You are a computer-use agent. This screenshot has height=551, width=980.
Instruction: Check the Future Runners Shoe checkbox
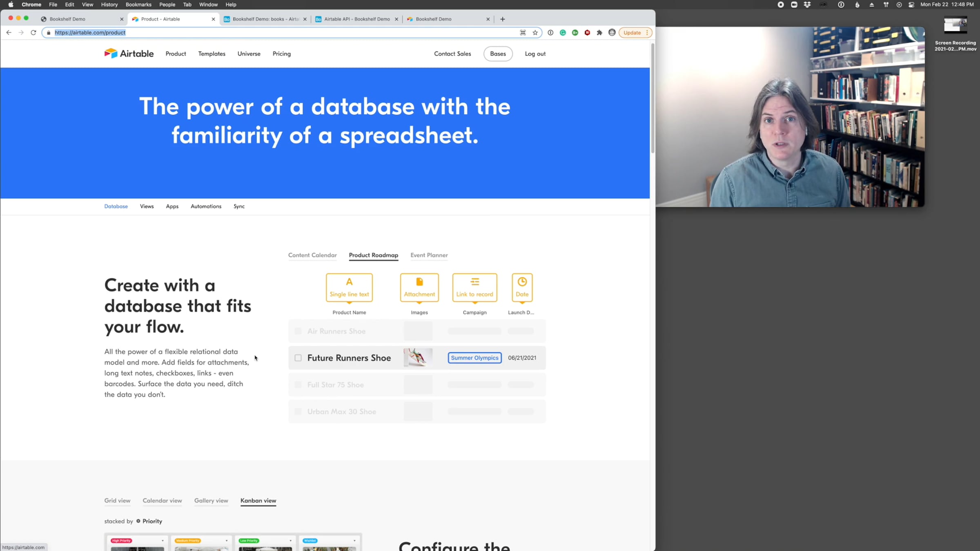[298, 358]
